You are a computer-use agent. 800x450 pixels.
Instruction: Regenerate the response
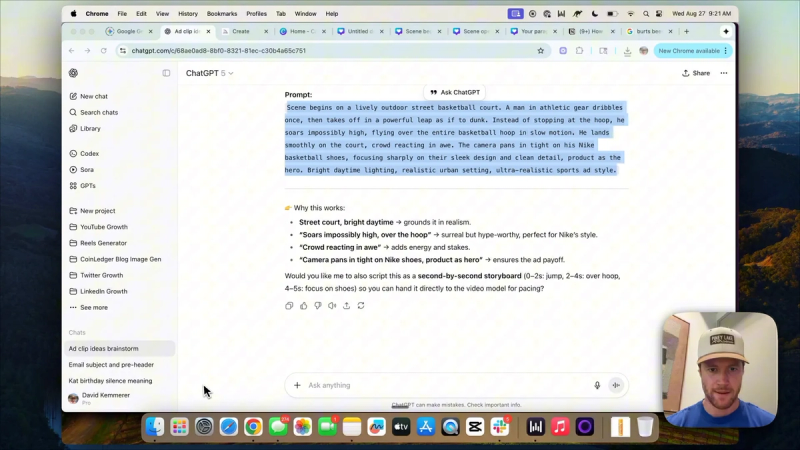point(361,306)
